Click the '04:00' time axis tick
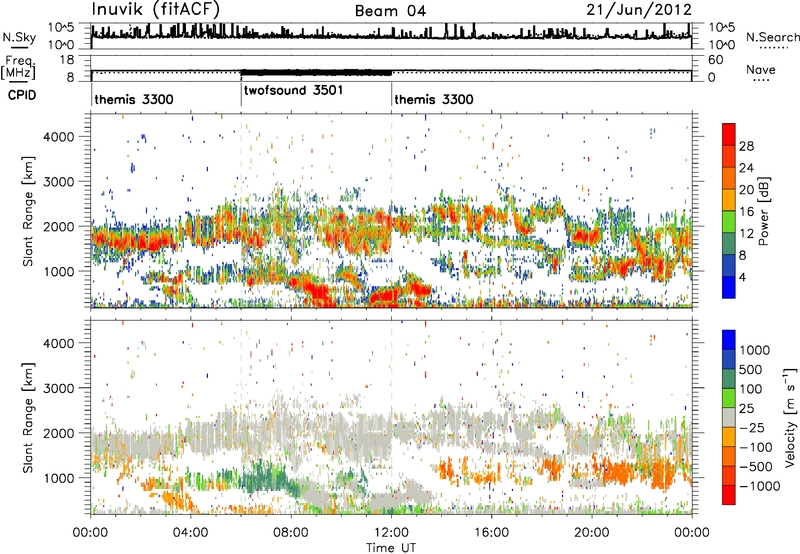 [x=191, y=533]
